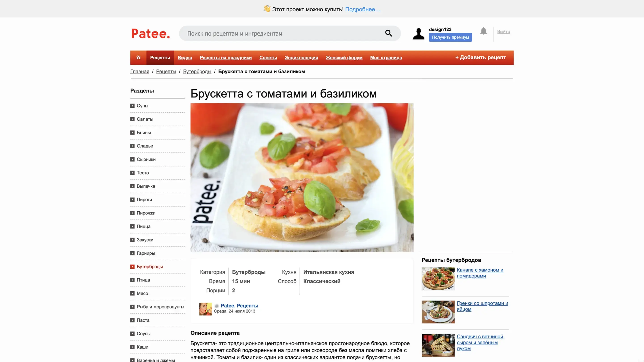This screenshot has height=362, width=644.
Task: Open Канапе с хамоном thumbnail image
Action: pos(438,279)
